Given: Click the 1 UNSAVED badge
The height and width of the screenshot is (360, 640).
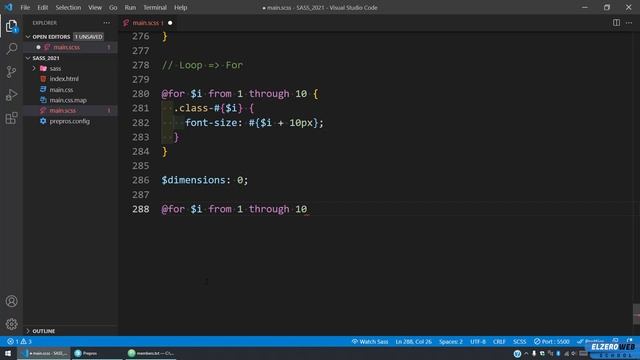Looking at the screenshot, I should click(x=88, y=37).
